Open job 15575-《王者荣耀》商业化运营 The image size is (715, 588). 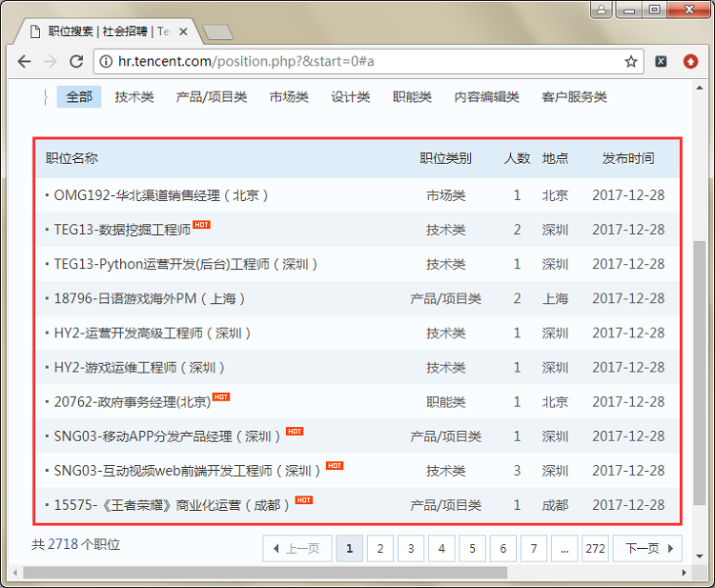pos(172,505)
